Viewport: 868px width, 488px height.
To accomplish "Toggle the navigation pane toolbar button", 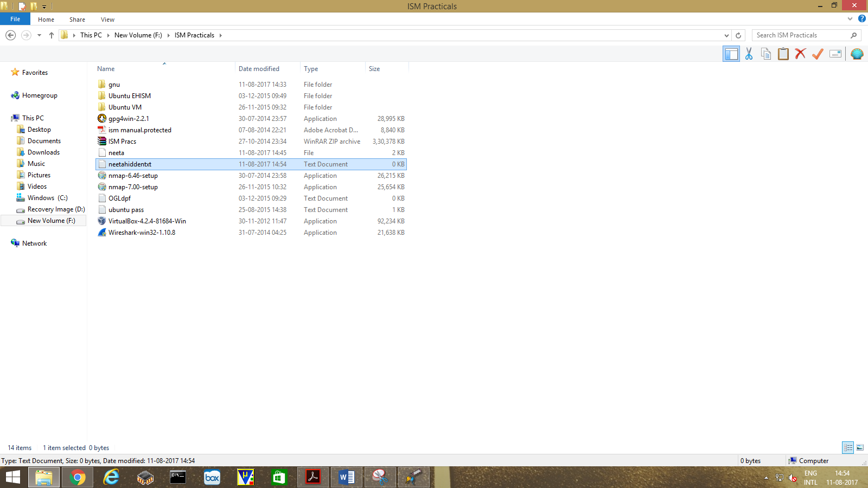I will point(731,54).
